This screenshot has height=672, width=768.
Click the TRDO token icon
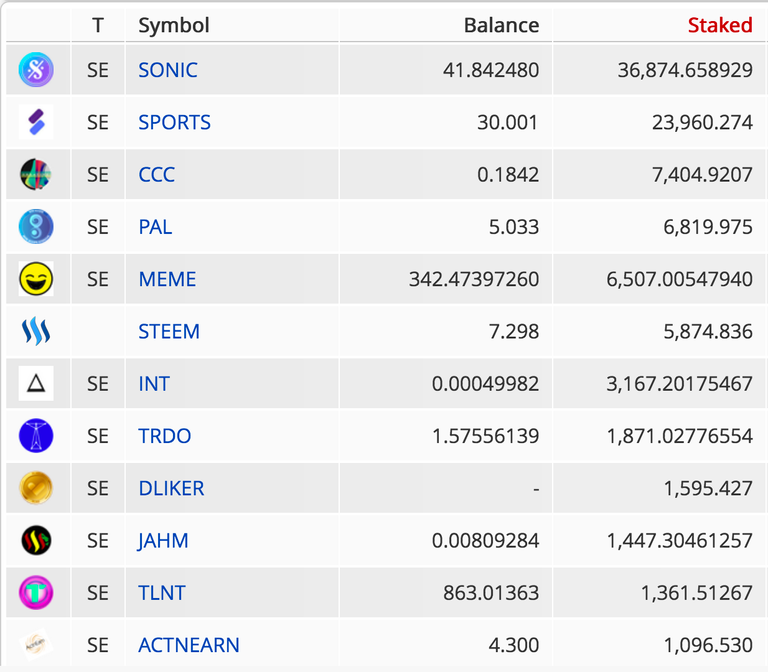click(36, 436)
